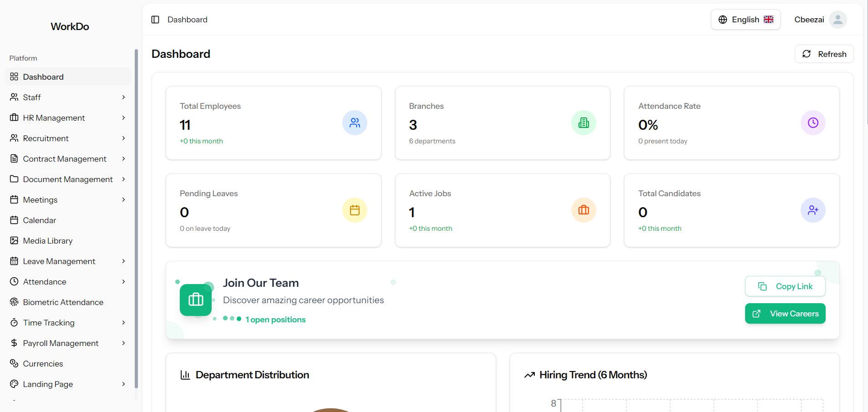Viewport: 868px width, 412px height.
Task: Click the Calendar sidebar icon
Action: (x=14, y=220)
